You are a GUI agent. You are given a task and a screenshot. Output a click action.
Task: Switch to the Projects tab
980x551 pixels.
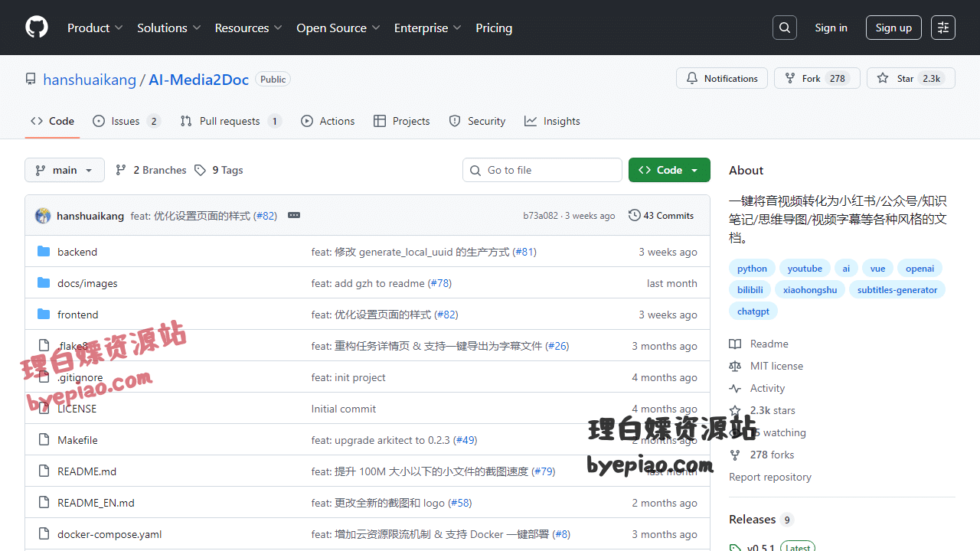coord(402,121)
